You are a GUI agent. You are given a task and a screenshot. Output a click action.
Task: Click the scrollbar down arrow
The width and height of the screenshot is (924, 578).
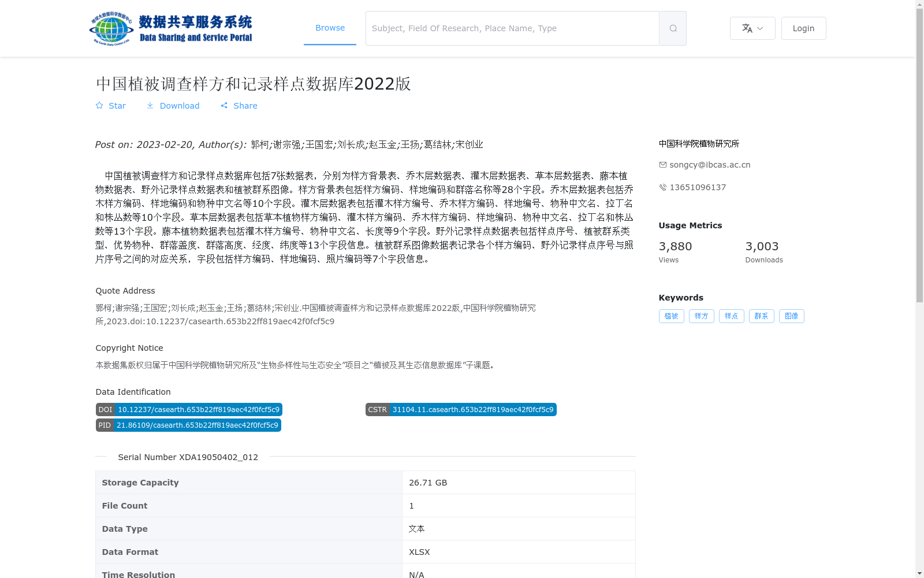coord(919,573)
